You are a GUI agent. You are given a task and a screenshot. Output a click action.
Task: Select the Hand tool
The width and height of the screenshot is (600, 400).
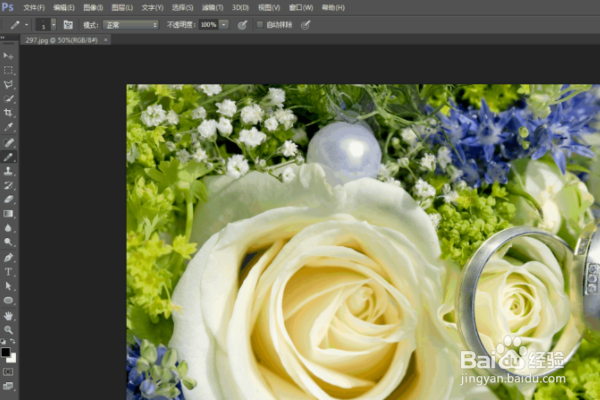8,316
